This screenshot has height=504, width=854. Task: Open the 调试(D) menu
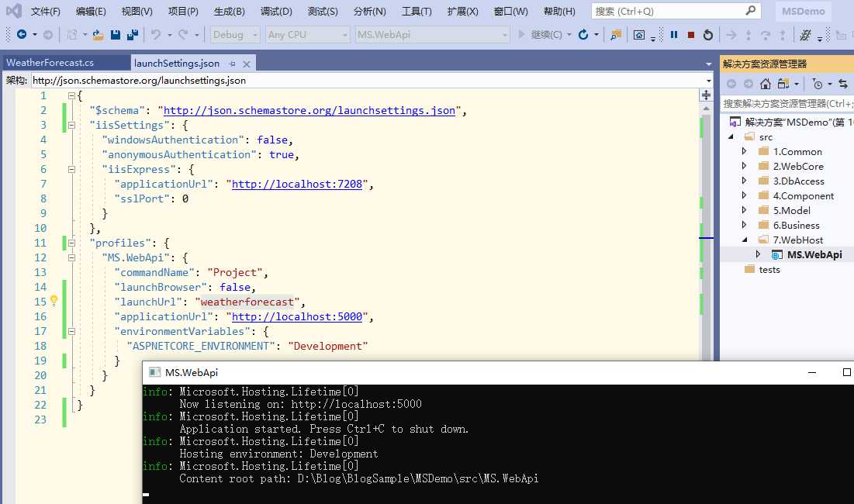click(276, 11)
